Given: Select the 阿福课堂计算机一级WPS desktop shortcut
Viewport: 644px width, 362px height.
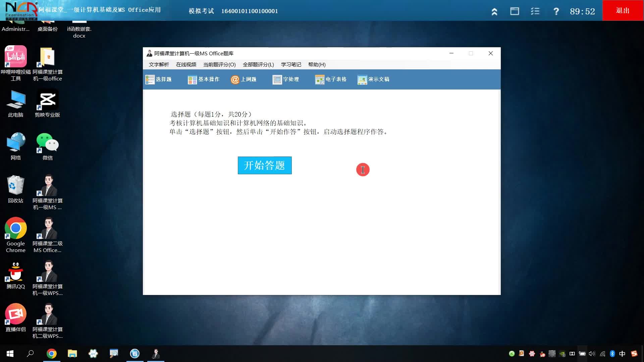Looking at the screenshot, I should tap(48, 278).
